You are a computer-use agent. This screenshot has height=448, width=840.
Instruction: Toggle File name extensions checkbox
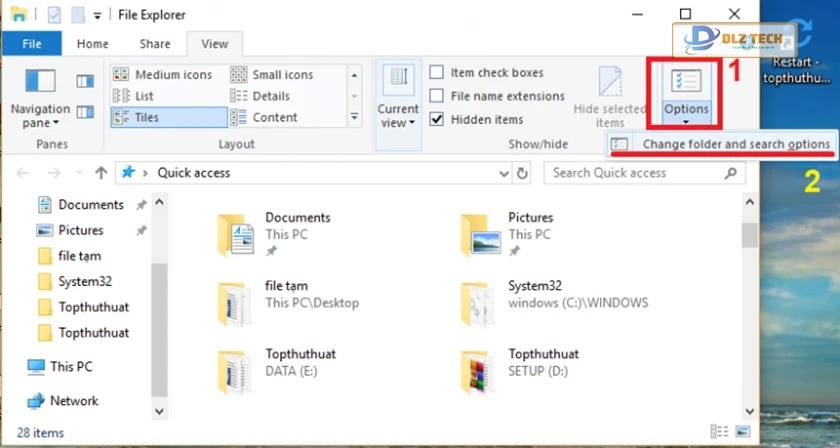pos(437,96)
